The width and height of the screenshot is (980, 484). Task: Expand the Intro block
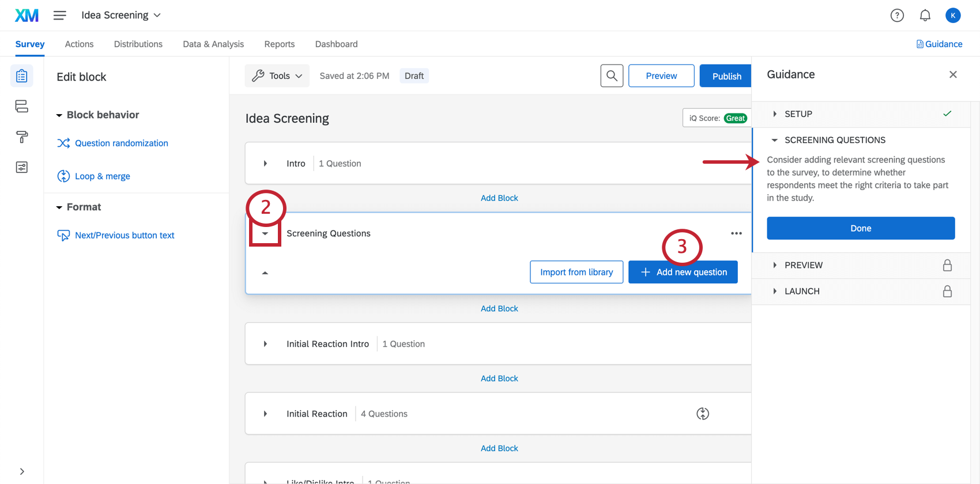(265, 164)
